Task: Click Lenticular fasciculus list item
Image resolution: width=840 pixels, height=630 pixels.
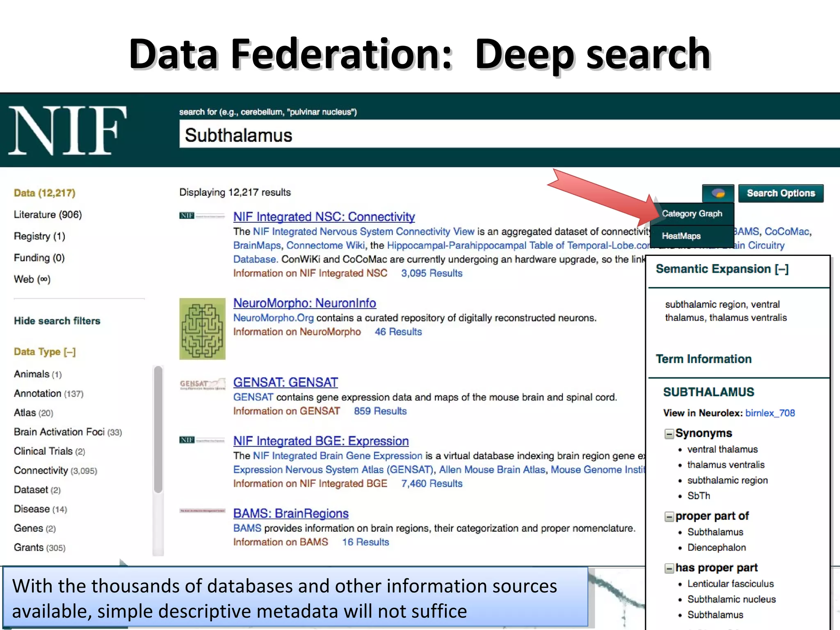Action: click(730, 584)
